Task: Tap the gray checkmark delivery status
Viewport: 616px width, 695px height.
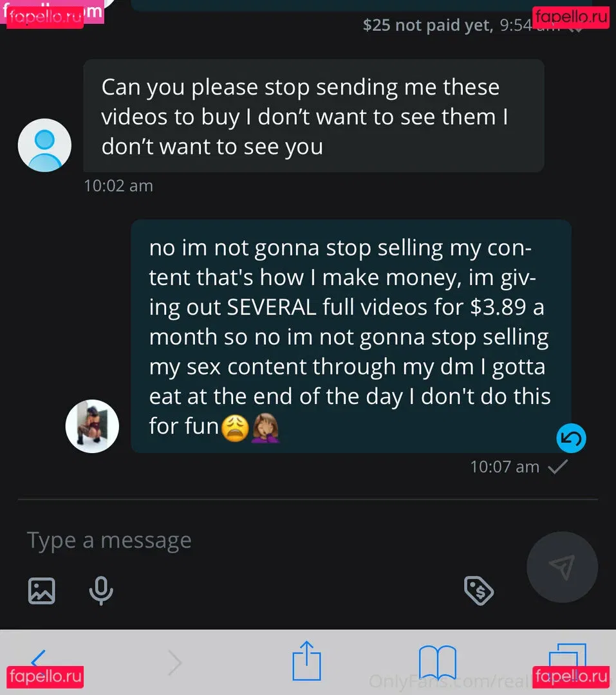Action: click(x=557, y=467)
